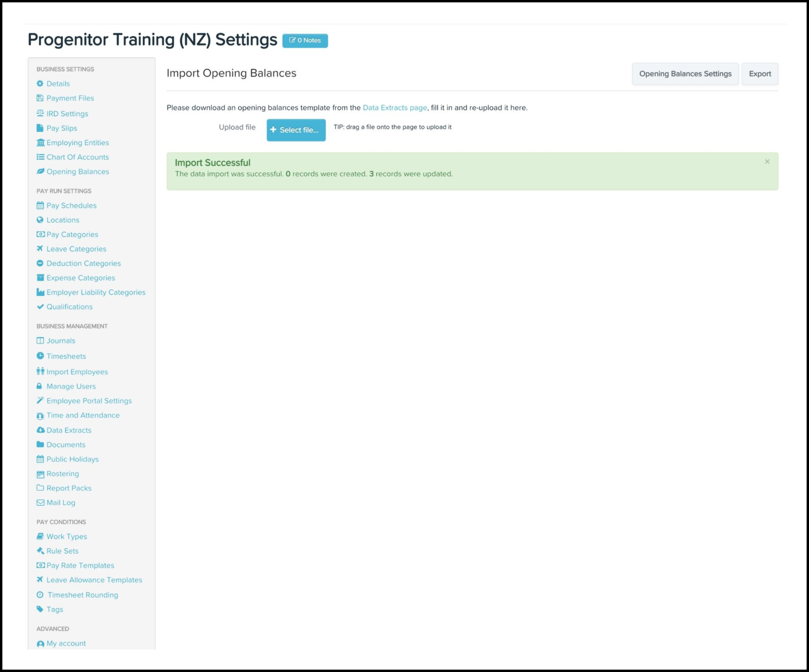Click the gavel icon next to Rule Sets
Screen dimensions: 809x672
[x=40, y=551]
